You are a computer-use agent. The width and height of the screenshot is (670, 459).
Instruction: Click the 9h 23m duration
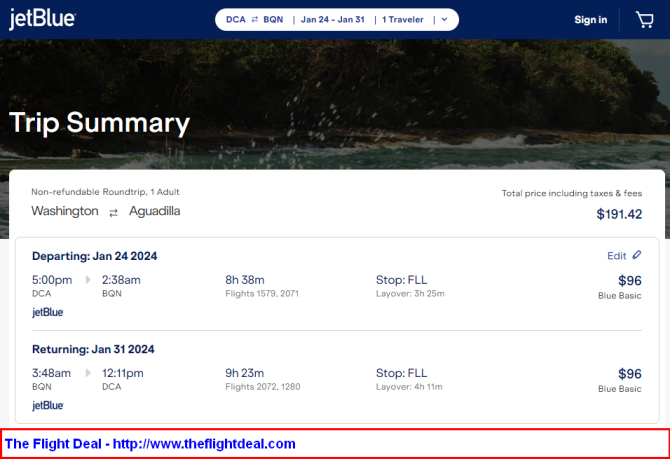[x=244, y=373]
